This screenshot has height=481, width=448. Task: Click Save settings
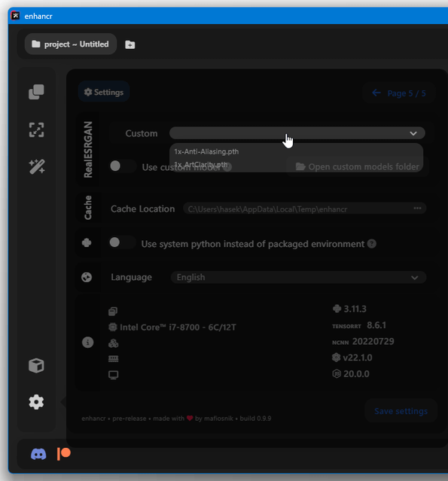tap(401, 411)
